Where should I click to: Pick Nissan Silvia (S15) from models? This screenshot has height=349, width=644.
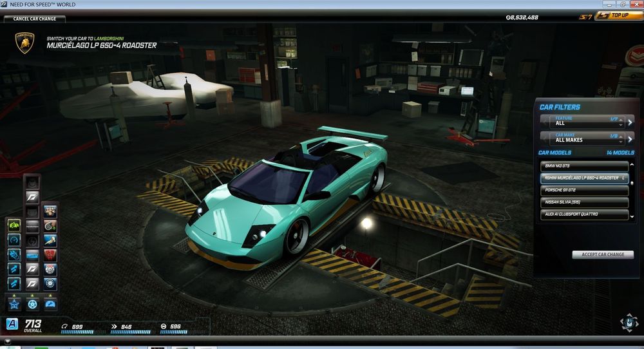[585, 202]
